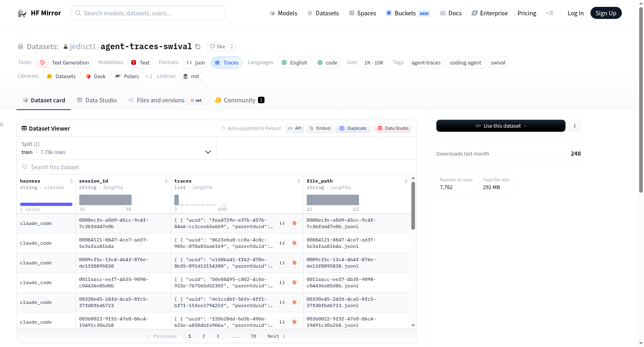Expand the navigation more-options menu
Screen dimensions: 644x347
point(549,13)
